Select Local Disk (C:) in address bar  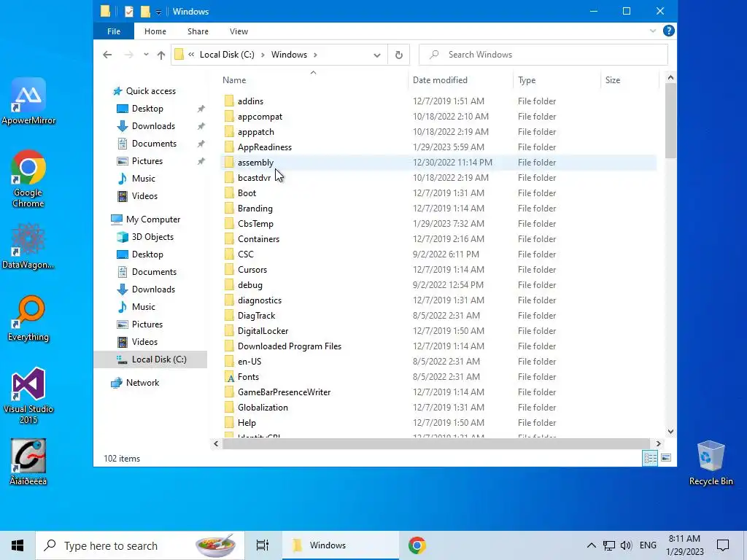[x=228, y=55]
